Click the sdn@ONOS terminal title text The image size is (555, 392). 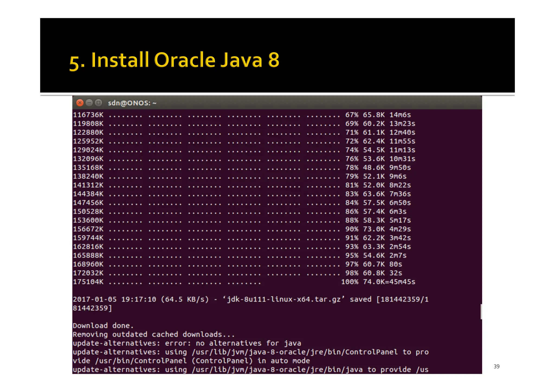coord(132,103)
